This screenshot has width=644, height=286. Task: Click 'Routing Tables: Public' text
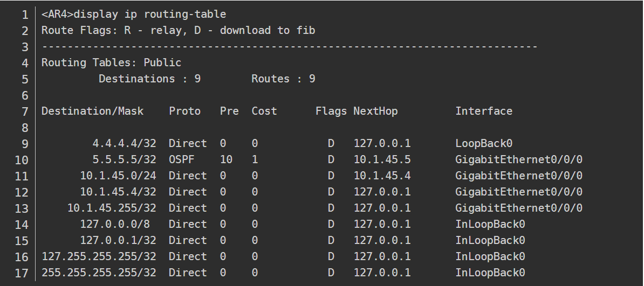click(x=111, y=63)
